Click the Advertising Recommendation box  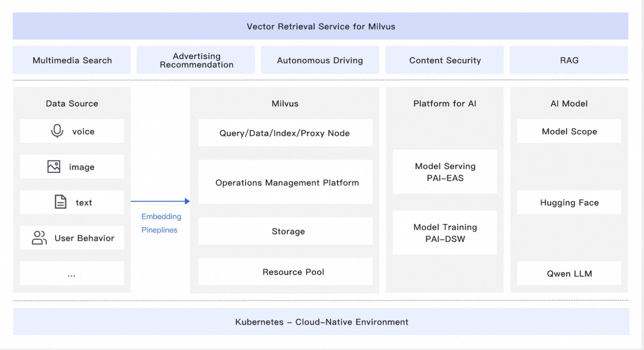click(196, 60)
